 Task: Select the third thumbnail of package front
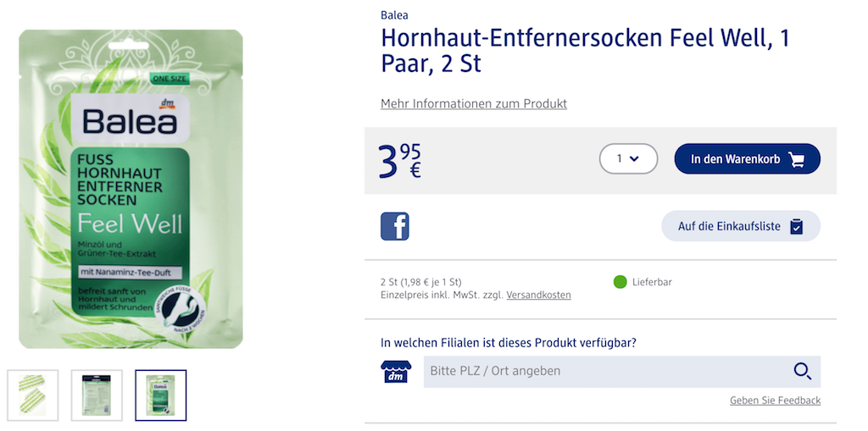pos(161,395)
